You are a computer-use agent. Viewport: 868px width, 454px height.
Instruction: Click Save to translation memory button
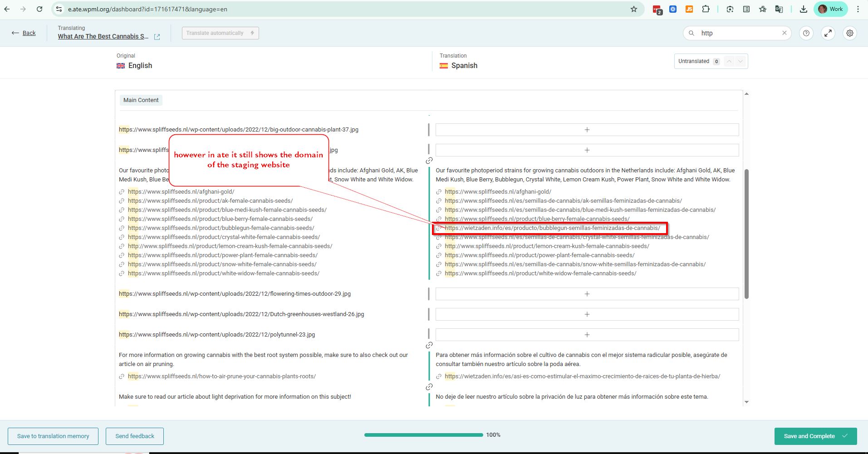click(53, 436)
